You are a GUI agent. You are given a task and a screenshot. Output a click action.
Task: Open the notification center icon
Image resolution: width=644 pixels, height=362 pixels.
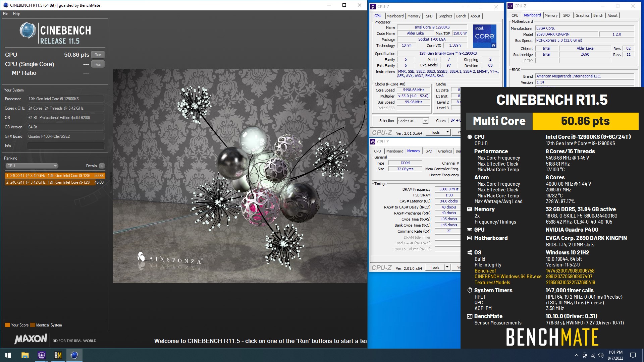point(633,355)
